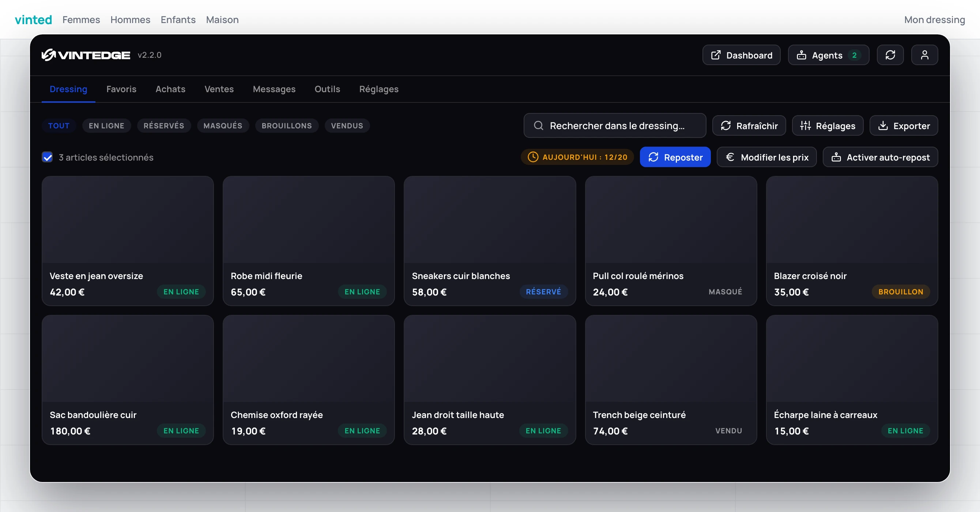Open Veste en jean oversize thumbnail

[x=128, y=219]
